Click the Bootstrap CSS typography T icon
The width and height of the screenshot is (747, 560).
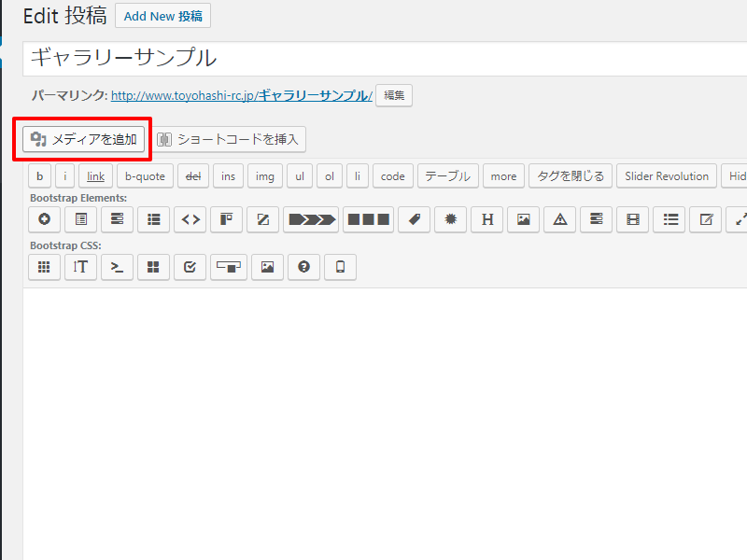click(x=81, y=267)
